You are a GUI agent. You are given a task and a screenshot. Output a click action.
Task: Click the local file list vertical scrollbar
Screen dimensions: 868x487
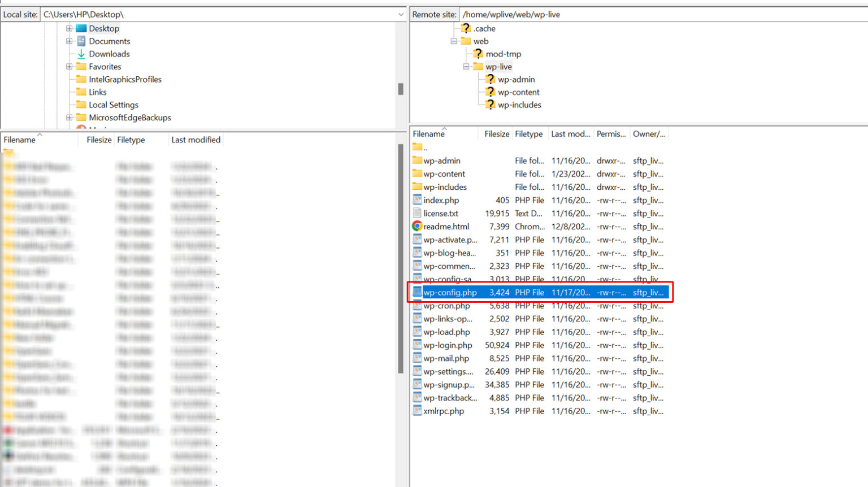click(x=401, y=254)
